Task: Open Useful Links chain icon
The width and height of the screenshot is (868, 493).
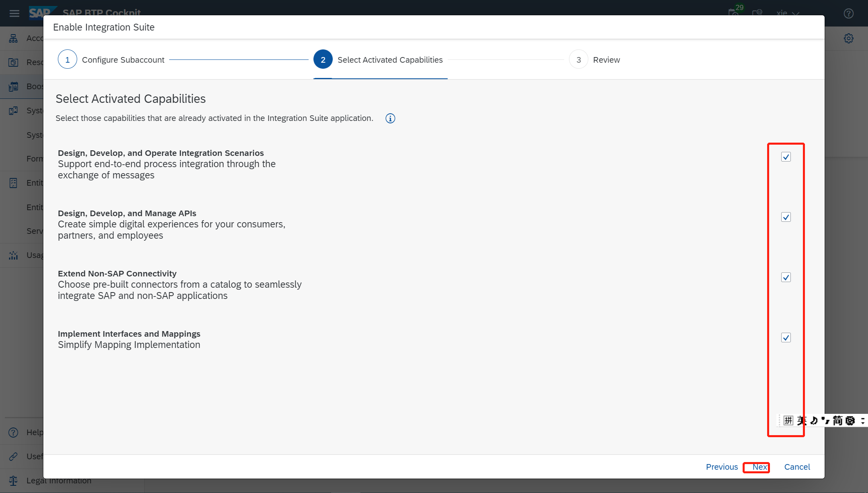Action: coord(14,456)
